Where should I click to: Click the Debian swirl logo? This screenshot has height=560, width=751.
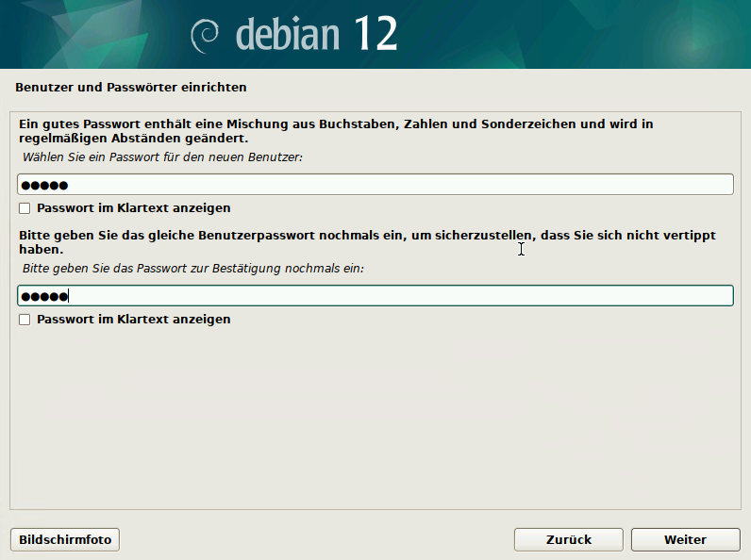click(205, 36)
